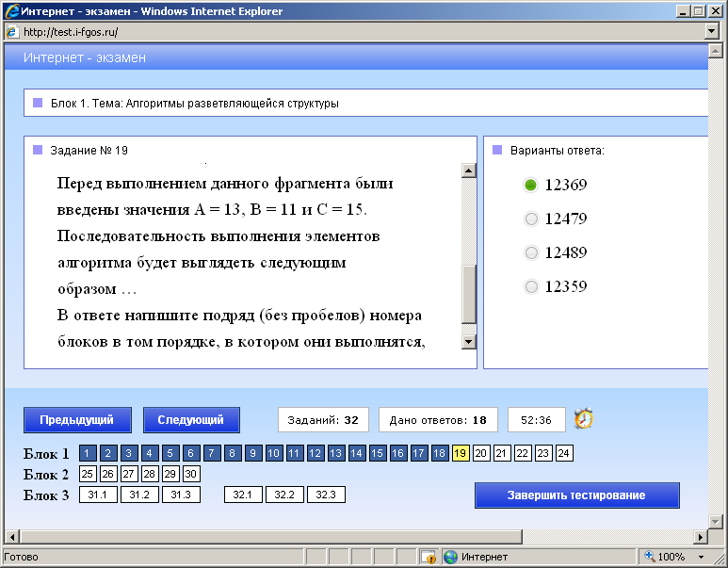Open question 32.3 in Блок 3
Screen dimensions: 728x568
coord(326,495)
